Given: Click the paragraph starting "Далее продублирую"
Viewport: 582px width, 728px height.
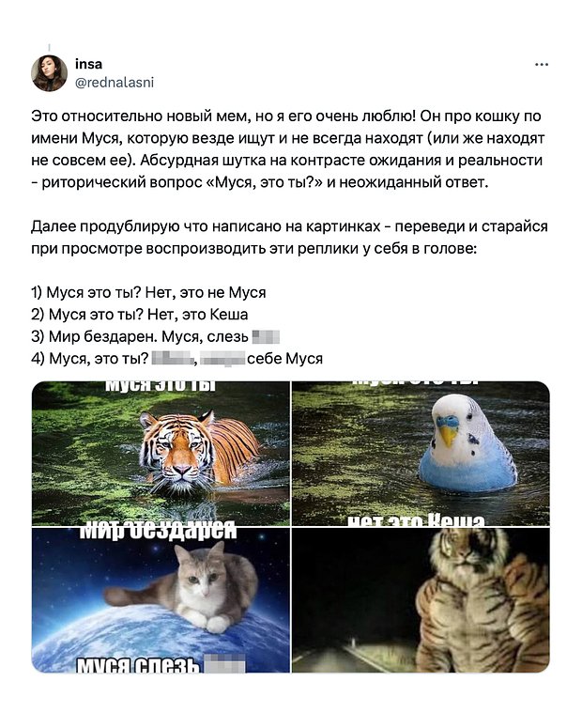Looking at the screenshot, I should point(289,238).
